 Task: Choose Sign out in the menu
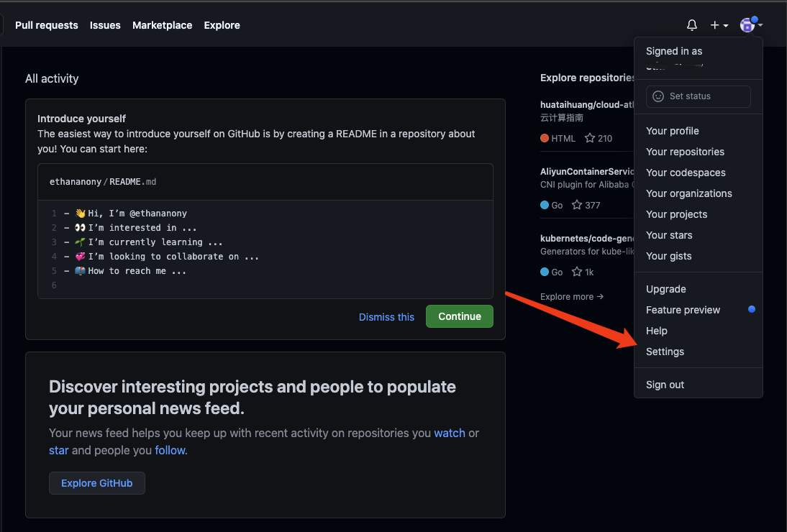click(x=665, y=385)
